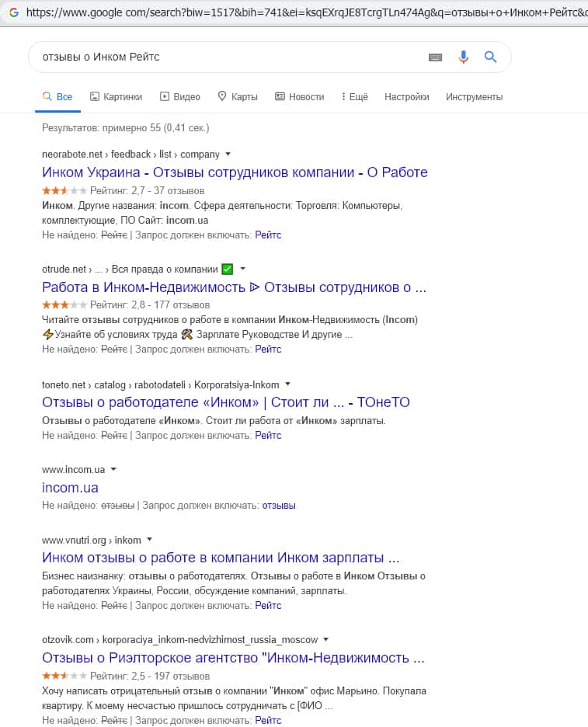Click star rating of otrude.net result
The height and width of the screenshot is (727, 588).
coord(64,305)
